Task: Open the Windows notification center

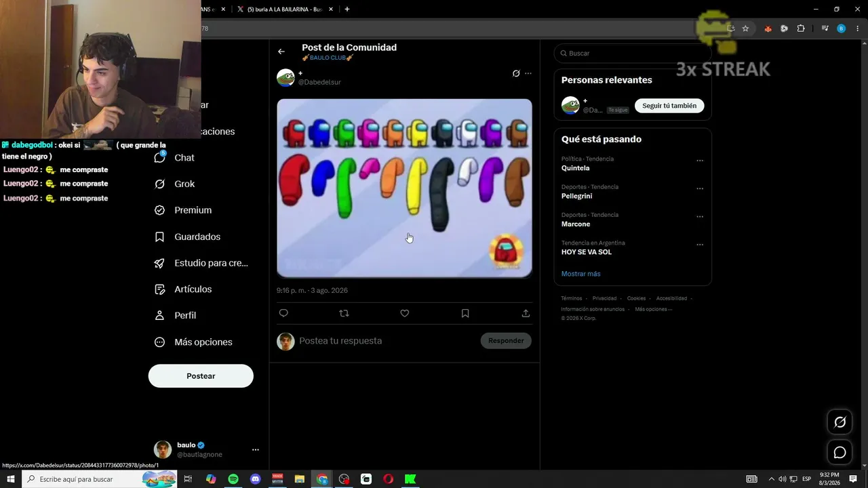Action: coord(853,479)
